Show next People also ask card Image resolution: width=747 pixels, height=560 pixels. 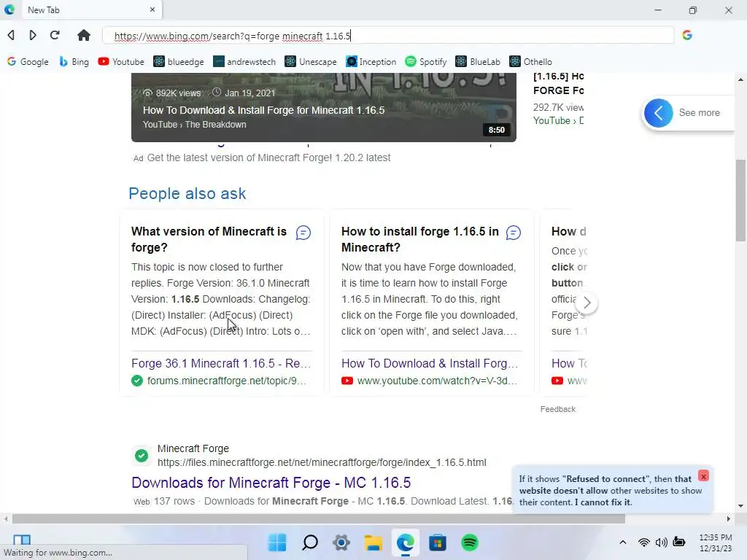pyautogui.click(x=587, y=303)
